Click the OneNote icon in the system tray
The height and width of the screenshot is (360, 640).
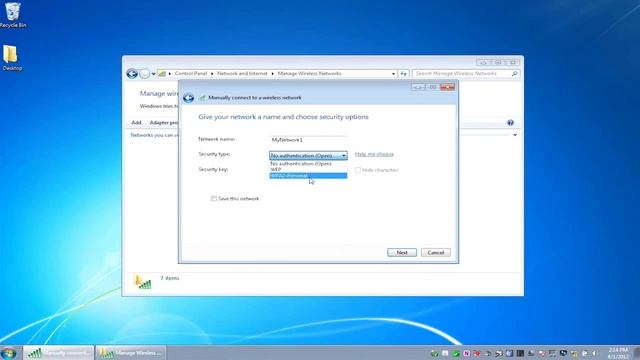pyautogui.click(x=467, y=353)
